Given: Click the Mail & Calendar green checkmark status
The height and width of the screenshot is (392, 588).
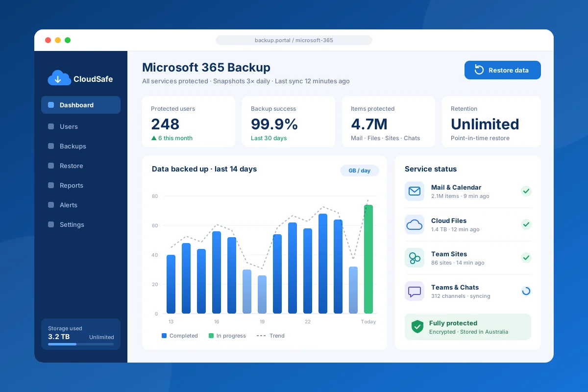Looking at the screenshot, I should [x=526, y=191].
